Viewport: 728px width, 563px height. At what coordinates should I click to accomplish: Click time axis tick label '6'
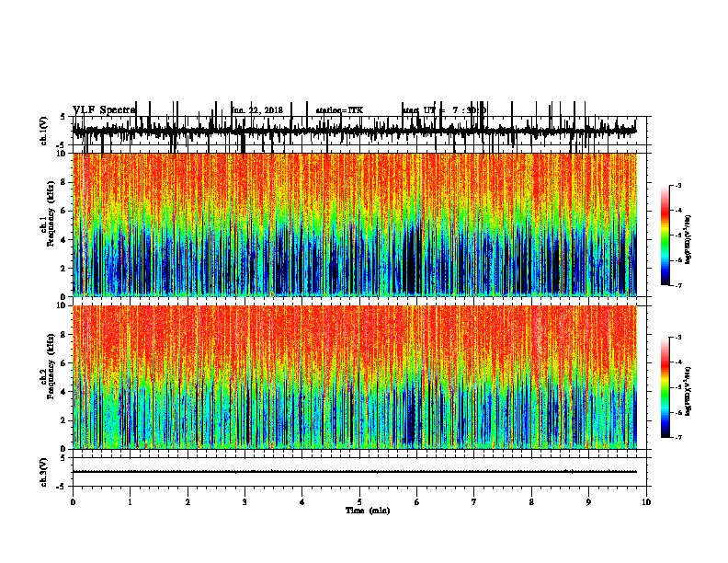pyautogui.click(x=416, y=502)
